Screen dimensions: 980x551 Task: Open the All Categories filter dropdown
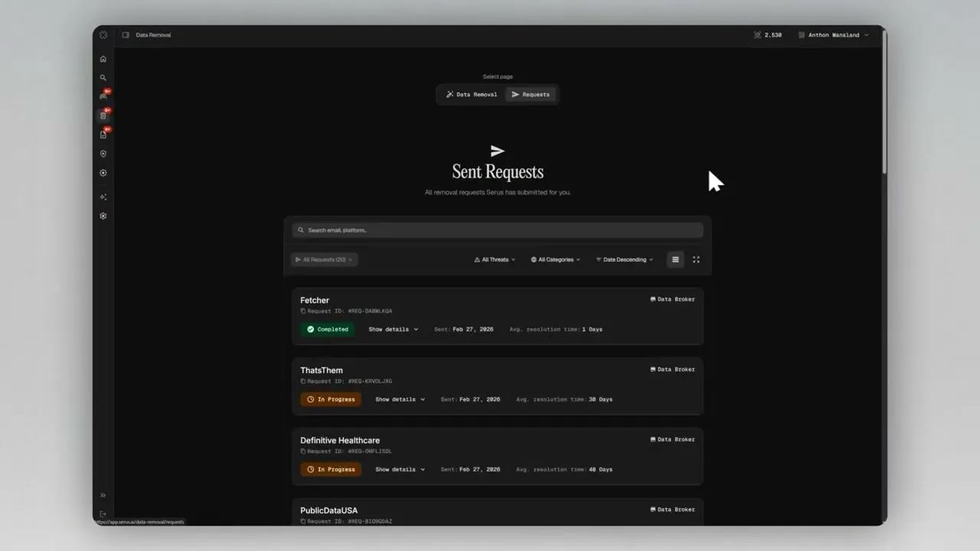(556, 259)
